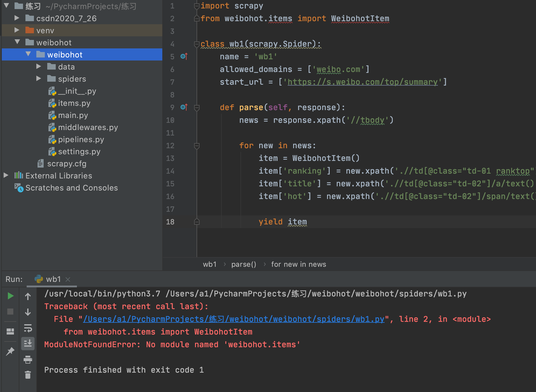Expand the venv folder arrow

17,30
